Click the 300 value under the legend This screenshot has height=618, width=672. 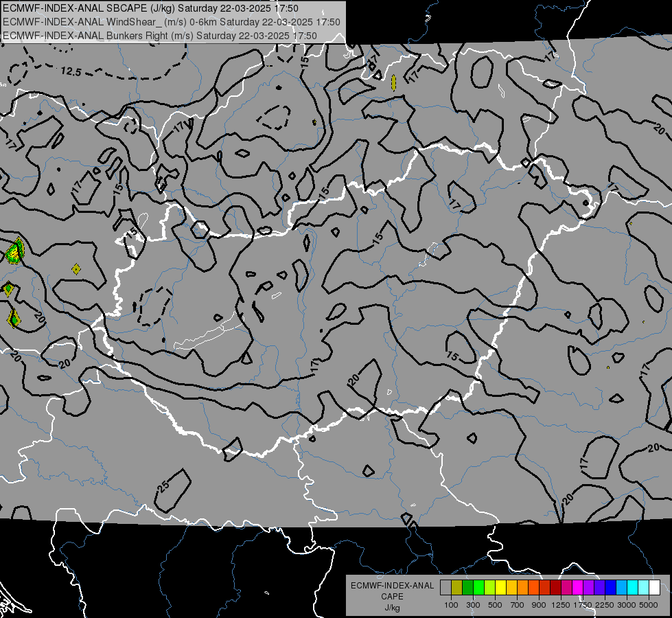pos(473,605)
